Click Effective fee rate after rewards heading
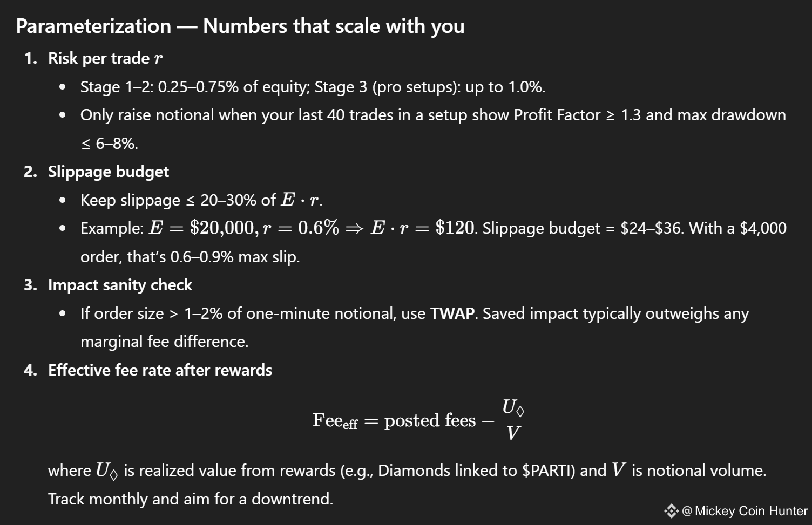Screen dimensions: 812x525 pos(160,370)
